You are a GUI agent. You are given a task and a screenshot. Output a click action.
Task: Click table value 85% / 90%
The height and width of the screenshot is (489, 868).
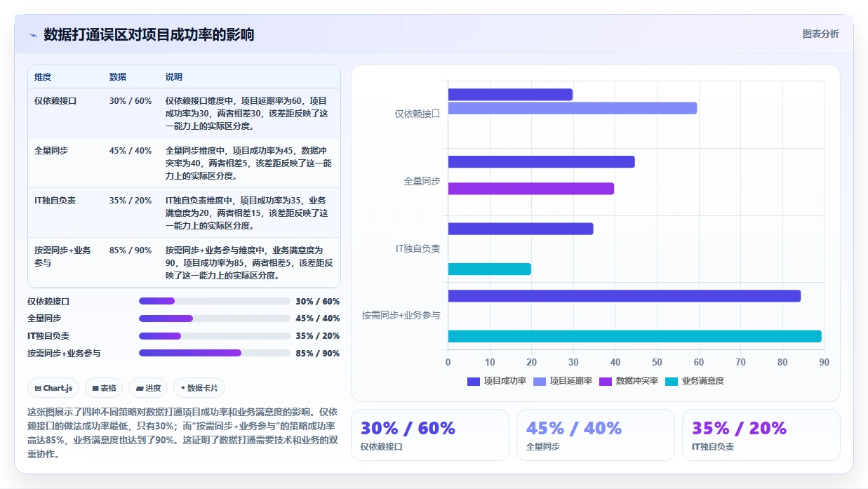(x=131, y=250)
